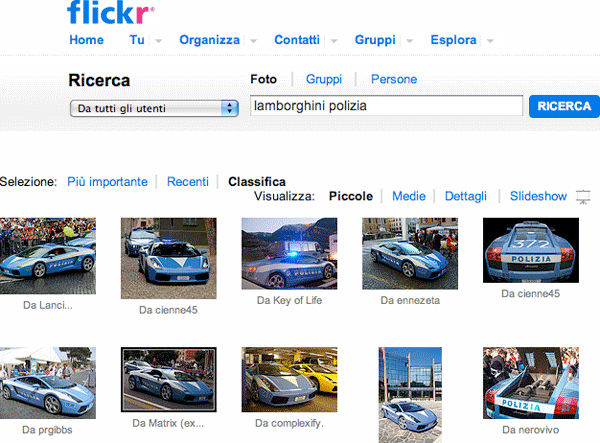Open the Tu menu link

click(x=137, y=40)
